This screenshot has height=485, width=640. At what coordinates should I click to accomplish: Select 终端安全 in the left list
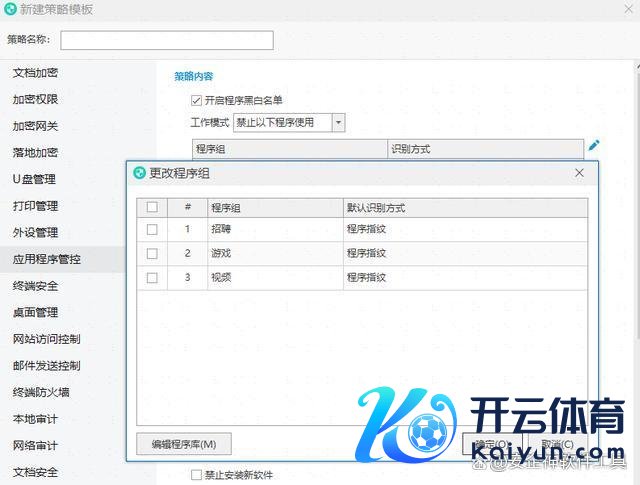[36, 286]
